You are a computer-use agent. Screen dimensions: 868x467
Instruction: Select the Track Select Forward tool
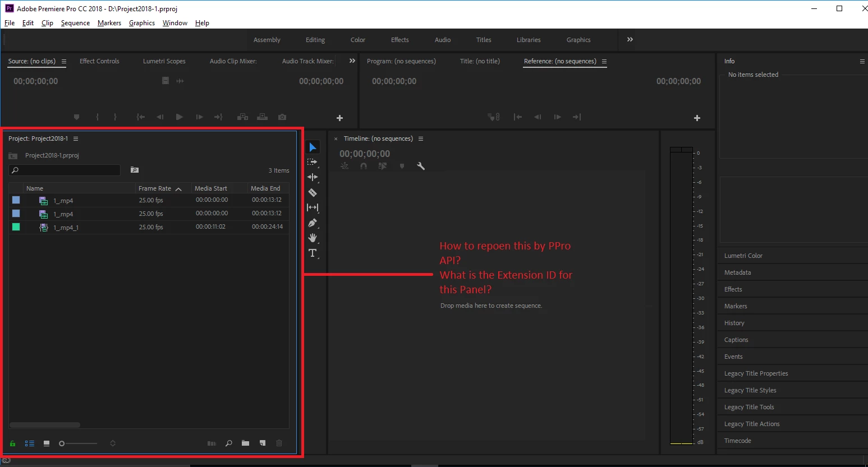click(x=313, y=162)
